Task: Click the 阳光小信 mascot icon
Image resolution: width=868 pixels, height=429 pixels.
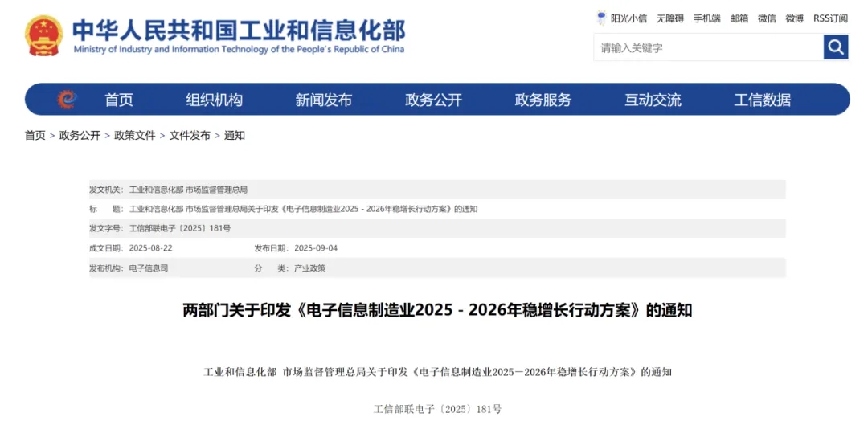Action: (601, 18)
